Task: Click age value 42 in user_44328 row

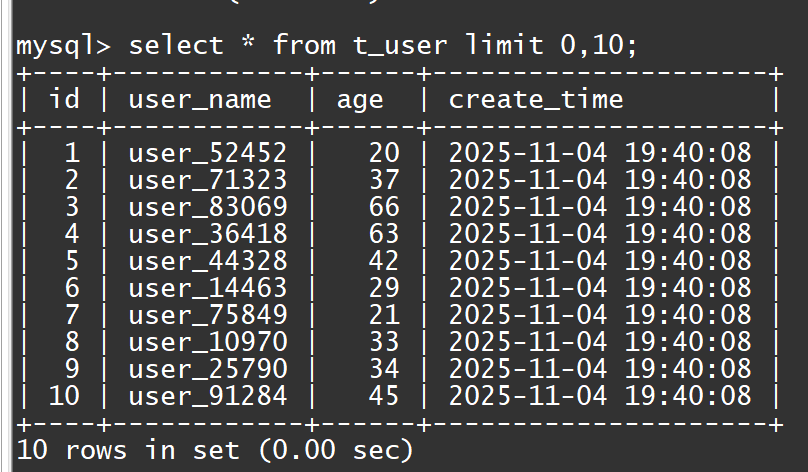Action: click(x=384, y=260)
